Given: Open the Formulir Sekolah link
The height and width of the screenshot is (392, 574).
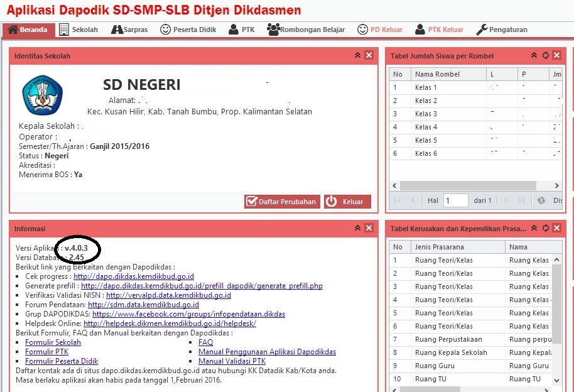Looking at the screenshot, I should coord(53,342).
